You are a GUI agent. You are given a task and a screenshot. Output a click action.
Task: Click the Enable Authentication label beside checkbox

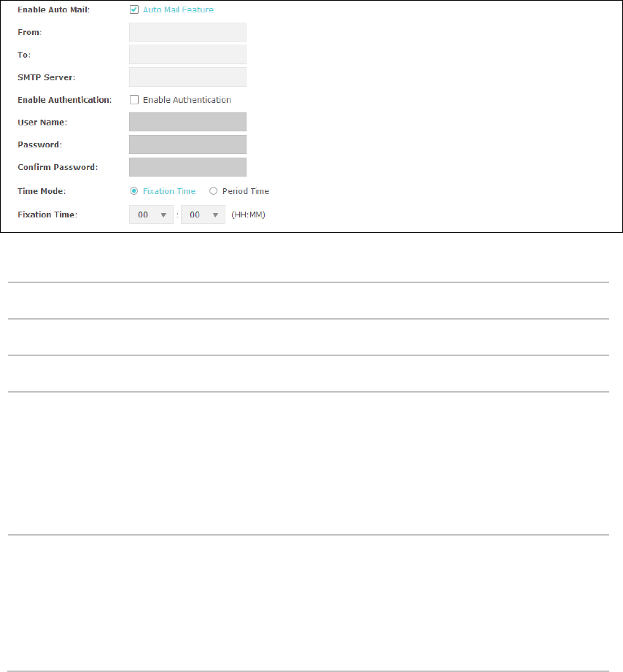pyautogui.click(x=187, y=100)
